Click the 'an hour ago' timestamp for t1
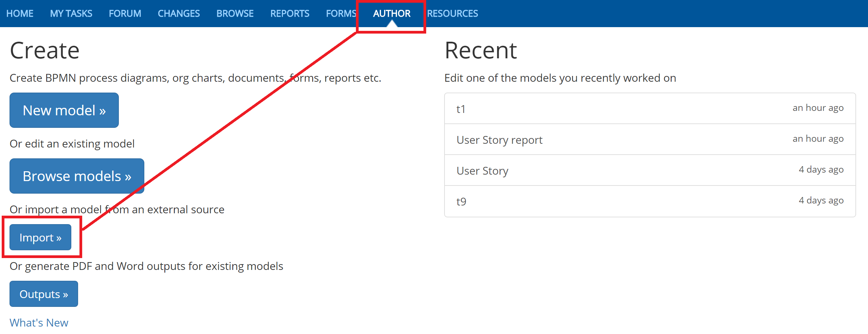The image size is (868, 334). click(x=818, y=108)
